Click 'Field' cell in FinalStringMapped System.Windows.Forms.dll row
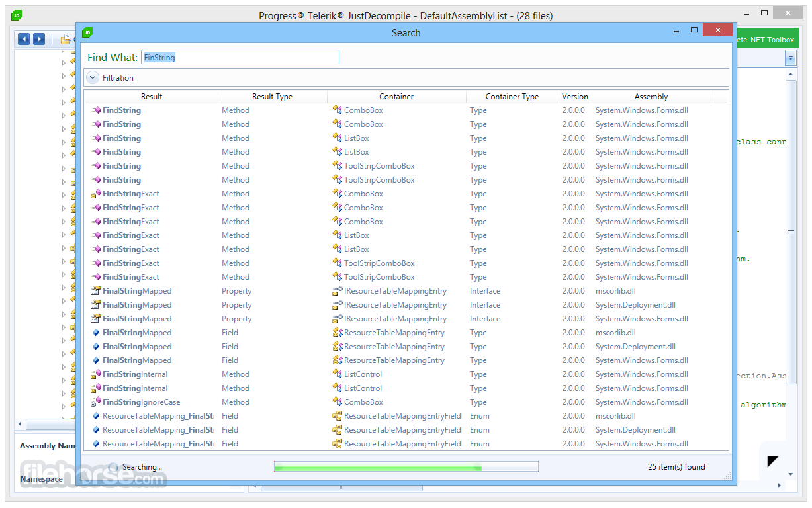Image resolution: width=812 pixels, height=508 pixels. coord(230,360)
